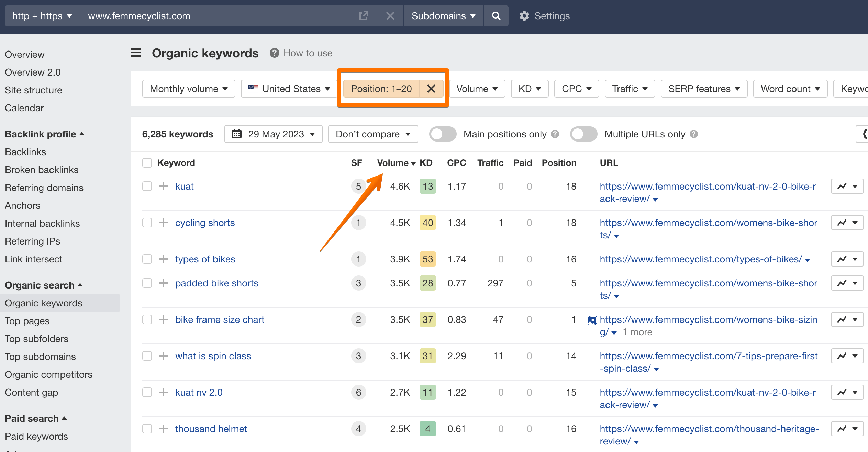Open the United States country dropdown
The width and height of the screenshot is (868, 452).
(289, 88)
